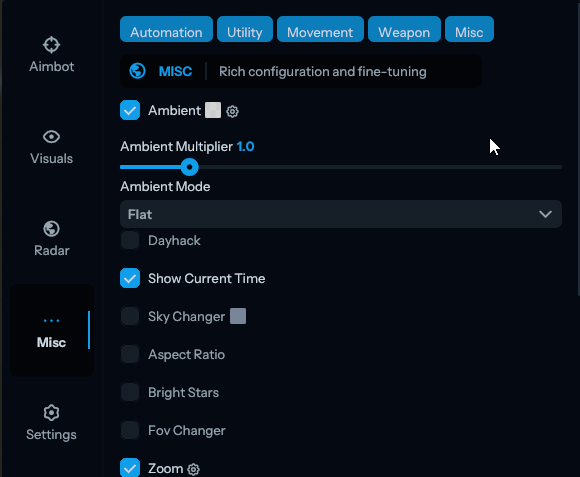580x477 pixels.
Task: Open the Sky Changer color swatch
Action: coord(238,316)
